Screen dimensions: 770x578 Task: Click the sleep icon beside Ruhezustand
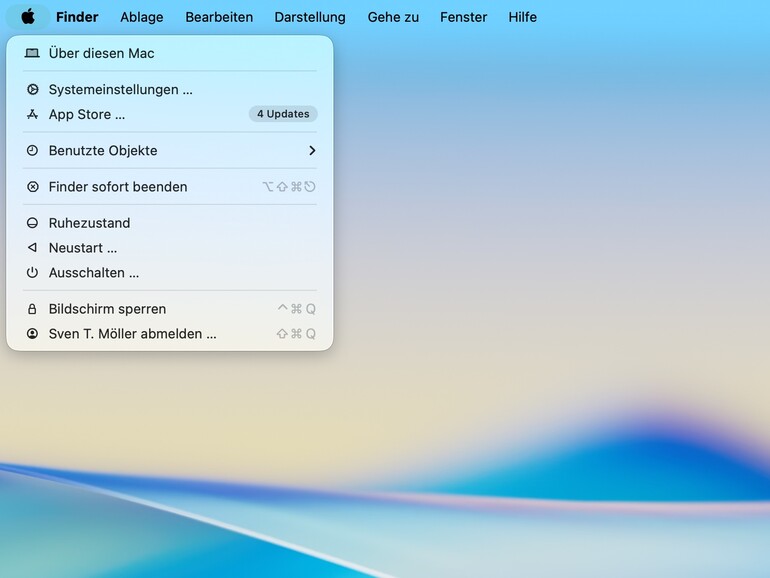[x=32, y=223]
